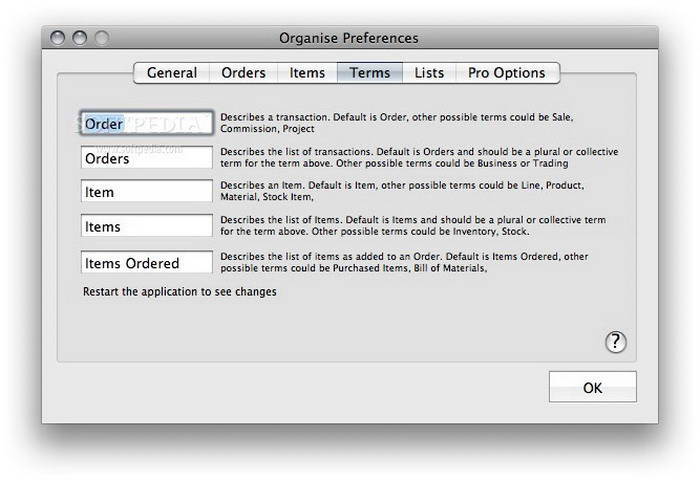The image size is (700, 481).
Task: Close the Organise Preferences window
Action: tap(57, 38)
